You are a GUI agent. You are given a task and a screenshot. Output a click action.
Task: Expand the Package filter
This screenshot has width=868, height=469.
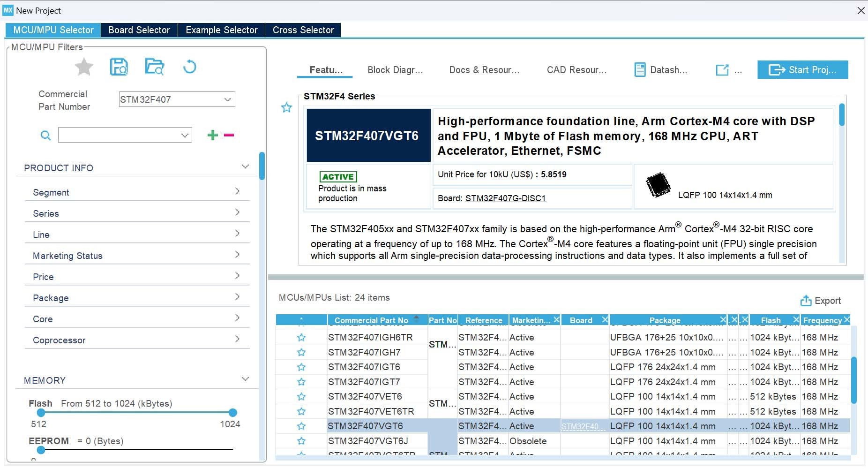137,298
